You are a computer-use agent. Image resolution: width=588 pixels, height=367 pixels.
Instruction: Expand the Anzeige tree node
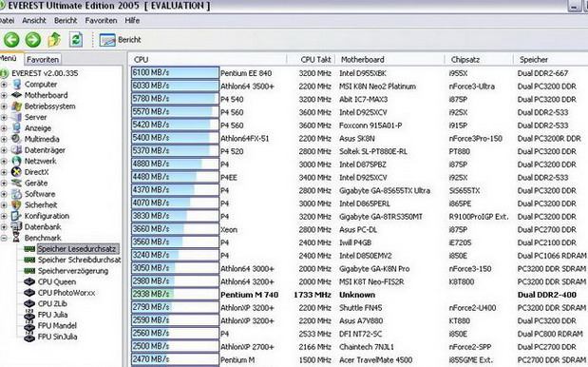click(4, 128)
